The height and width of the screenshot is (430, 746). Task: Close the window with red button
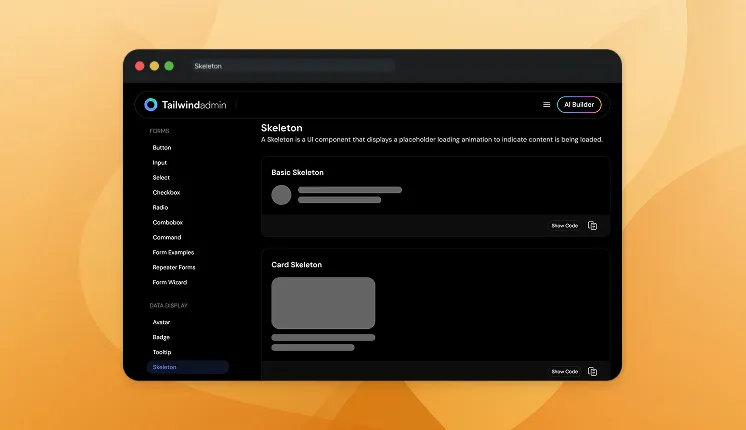(x=140, y=66)
